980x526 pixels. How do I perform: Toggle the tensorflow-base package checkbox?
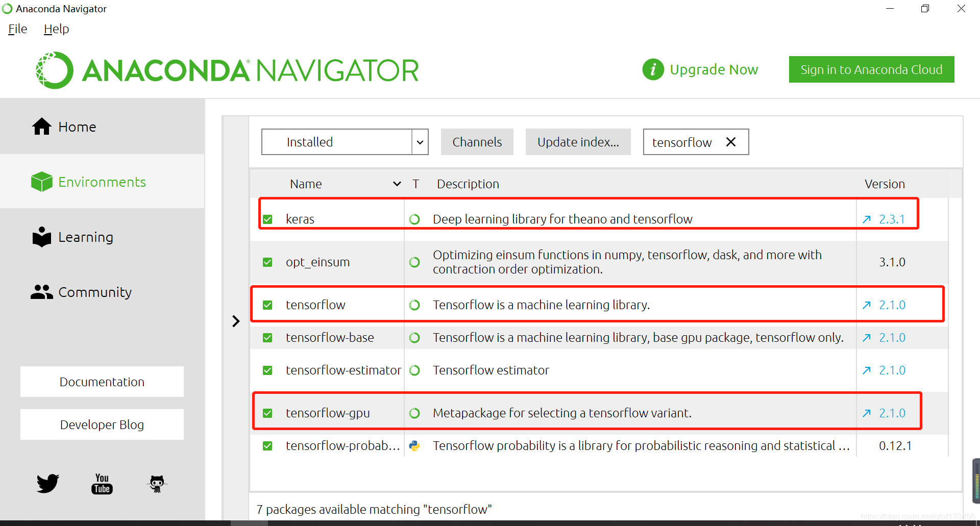267,338
